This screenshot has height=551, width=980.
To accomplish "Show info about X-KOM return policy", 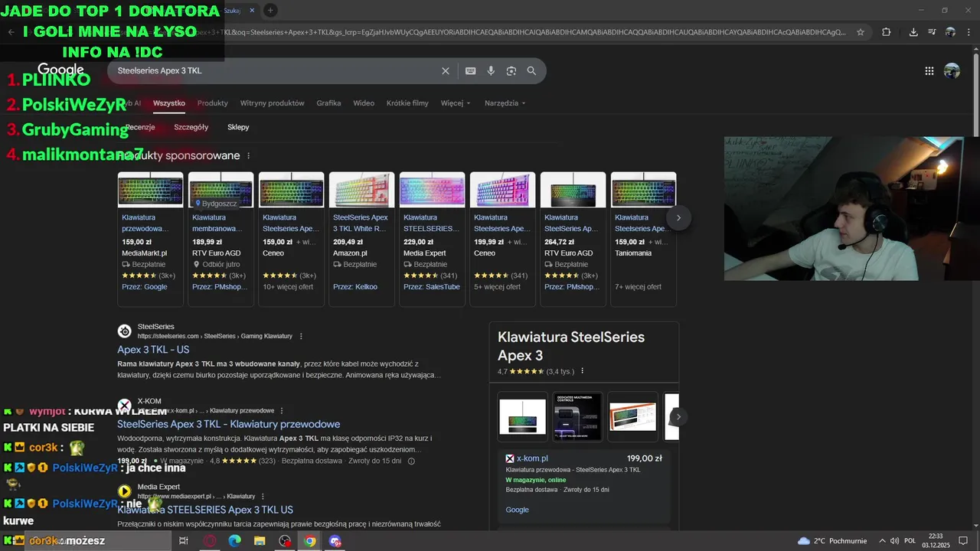I will (411, 461).
